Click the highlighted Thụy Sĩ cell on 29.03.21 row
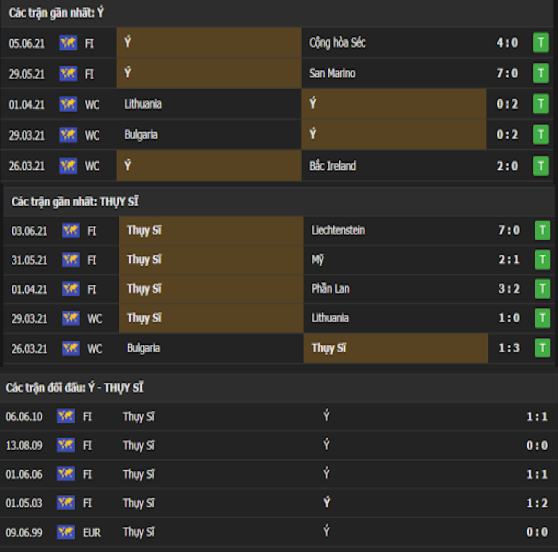This screenshot has width=558, height=552. [211, 318]
